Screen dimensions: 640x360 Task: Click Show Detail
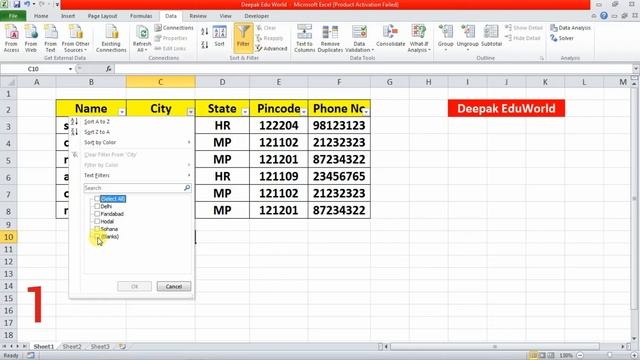(524, 28)
